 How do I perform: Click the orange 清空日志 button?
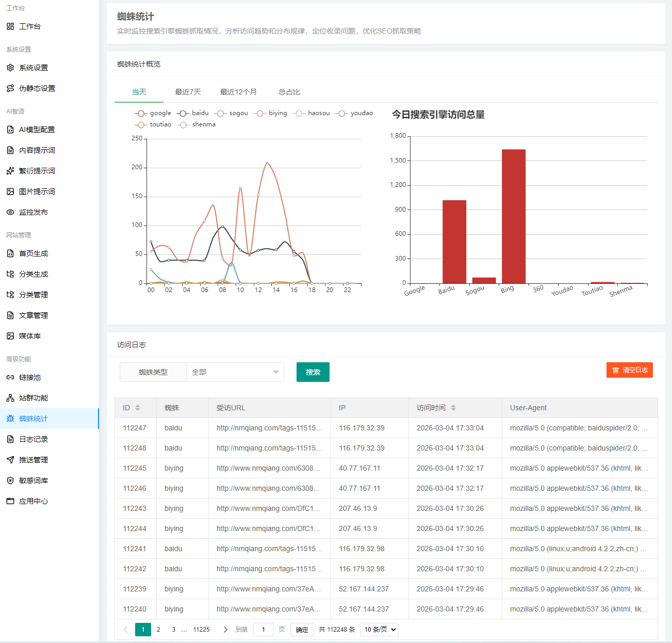pyautogui.click(x=629, y=370)
